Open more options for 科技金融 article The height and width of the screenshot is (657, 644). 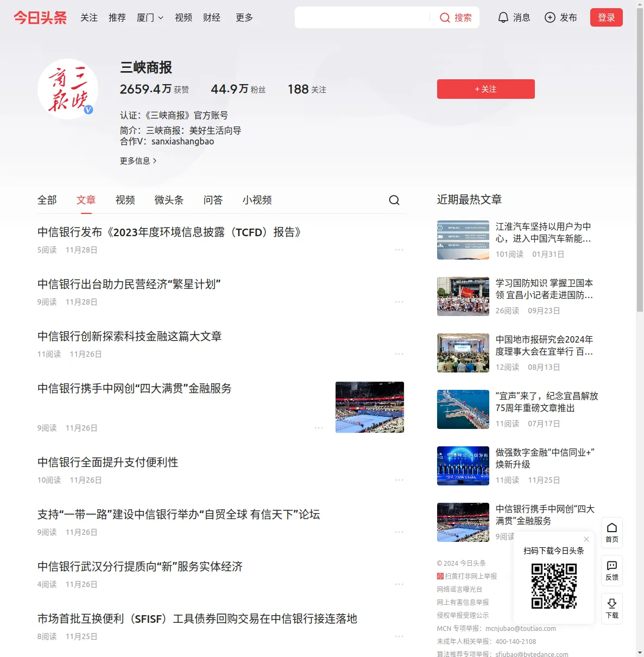click(x=399, y=354)
